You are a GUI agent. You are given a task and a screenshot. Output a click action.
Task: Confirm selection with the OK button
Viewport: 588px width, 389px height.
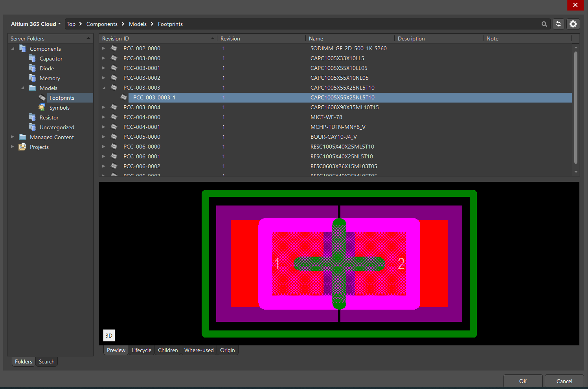coord(523,381)
